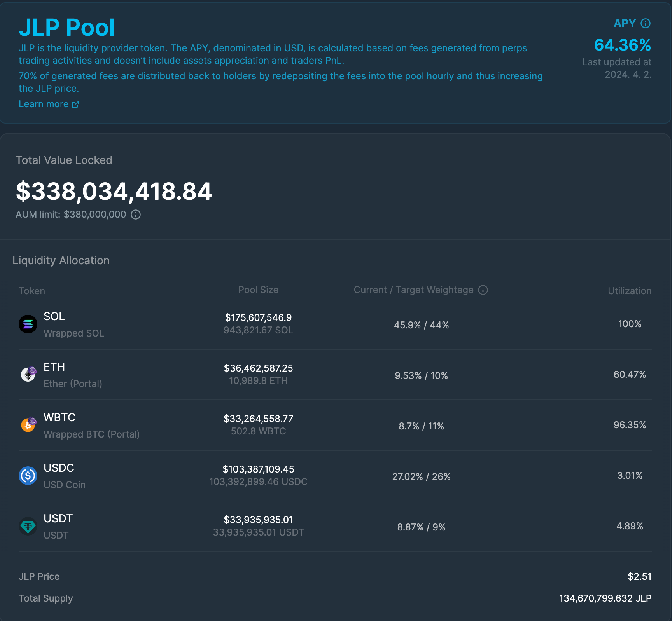
Task: Click the JLP Price value
Action: [x=640, y=576]
